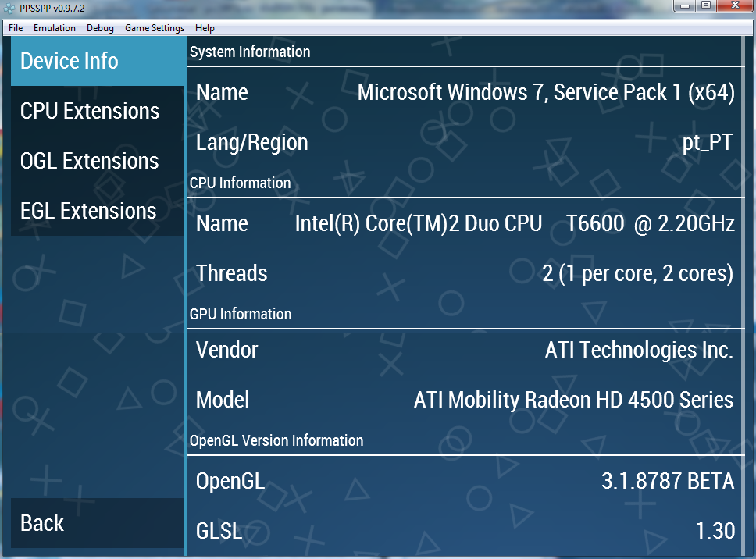Click the vertical scrollbar beside the info list
The width and height of the screenshot is (756, 559).
(x=744, y=297)
